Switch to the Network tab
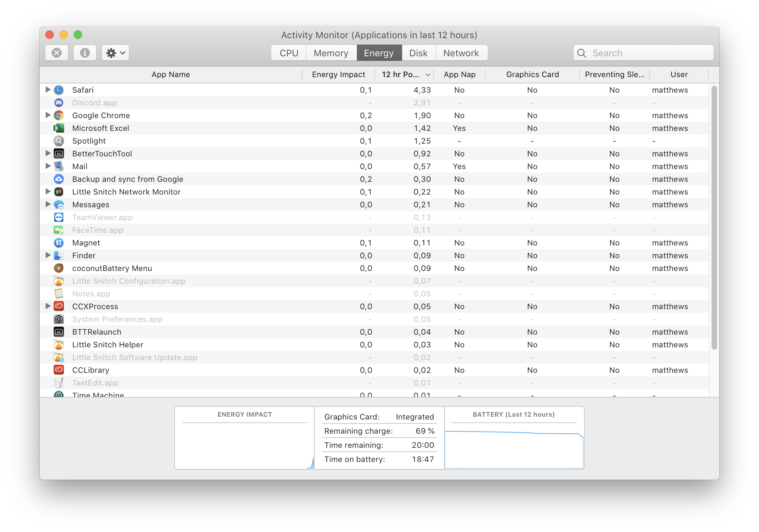The width and height of the screenshot is (759, 532). (461, 53)
